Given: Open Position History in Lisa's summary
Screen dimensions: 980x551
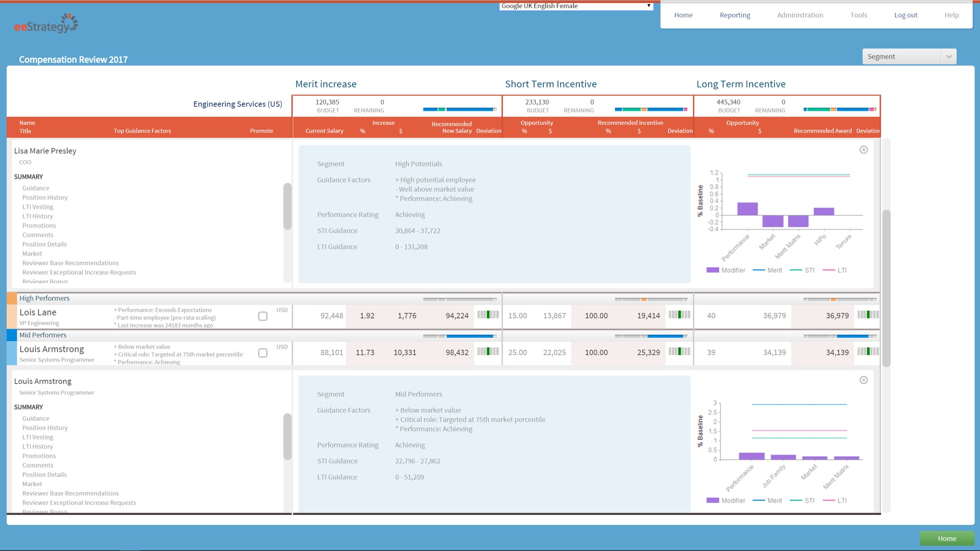Looking at the screenshot, I should (x=45, y=197).
